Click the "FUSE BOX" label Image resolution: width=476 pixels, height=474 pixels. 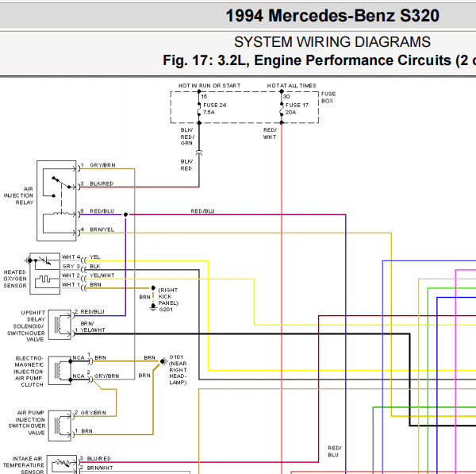coord(328,97)
